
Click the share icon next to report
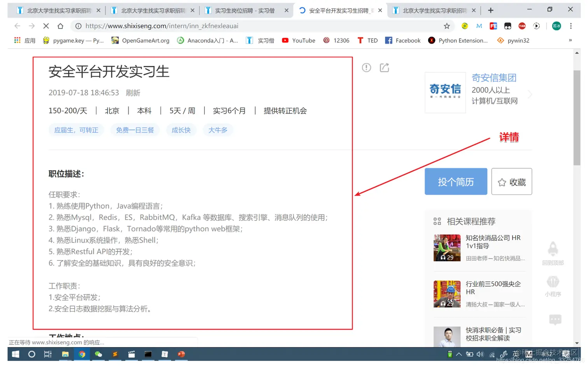click(x=384, y=67)
